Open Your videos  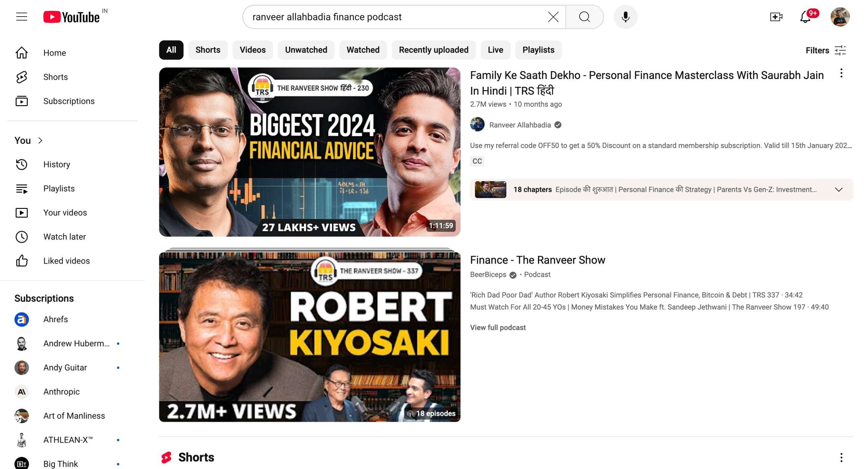click(72, 213)
